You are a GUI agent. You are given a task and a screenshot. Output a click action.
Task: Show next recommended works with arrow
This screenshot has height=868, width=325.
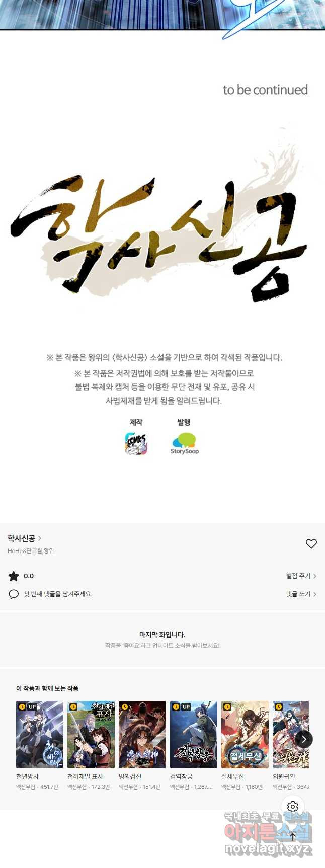pyautogui.click(x=304, y=739)
